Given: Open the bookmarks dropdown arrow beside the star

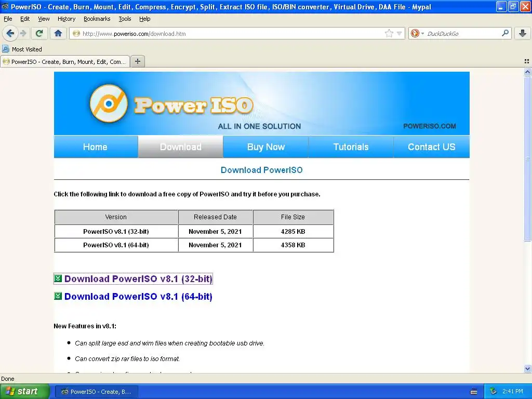Looking at the screenshot, I should 400,33.
